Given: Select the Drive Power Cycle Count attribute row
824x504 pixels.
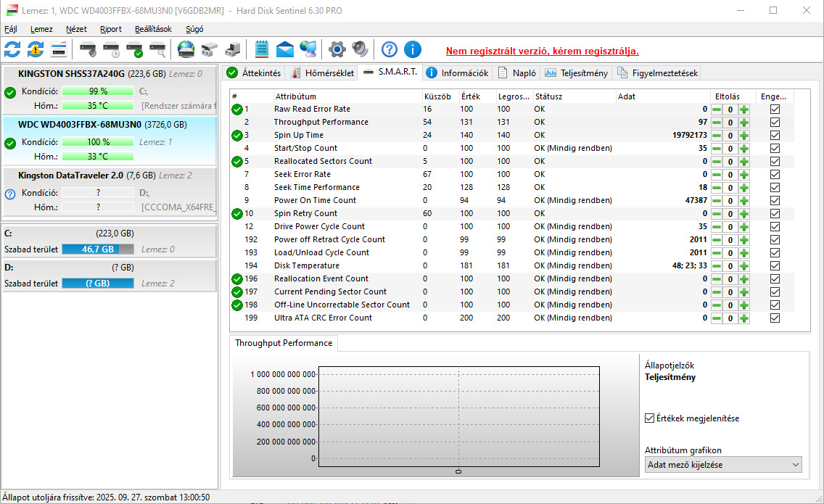Looking at the screenshot, I should click(512, 226).
